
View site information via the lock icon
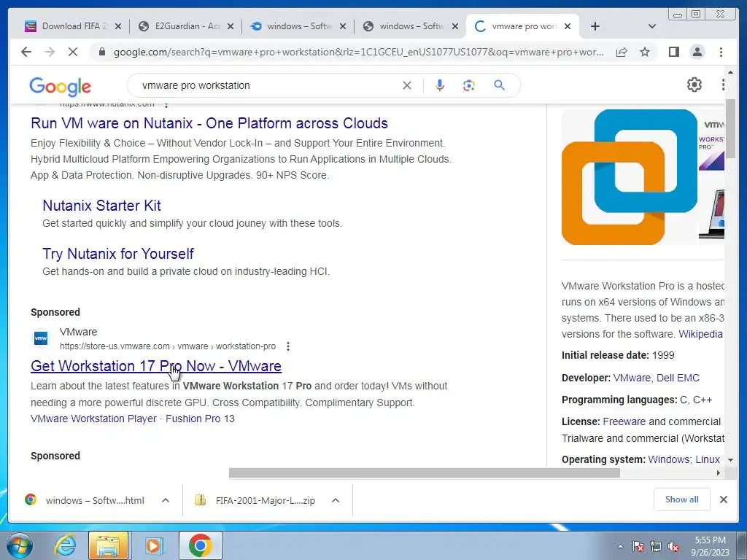tap(101, 52)
